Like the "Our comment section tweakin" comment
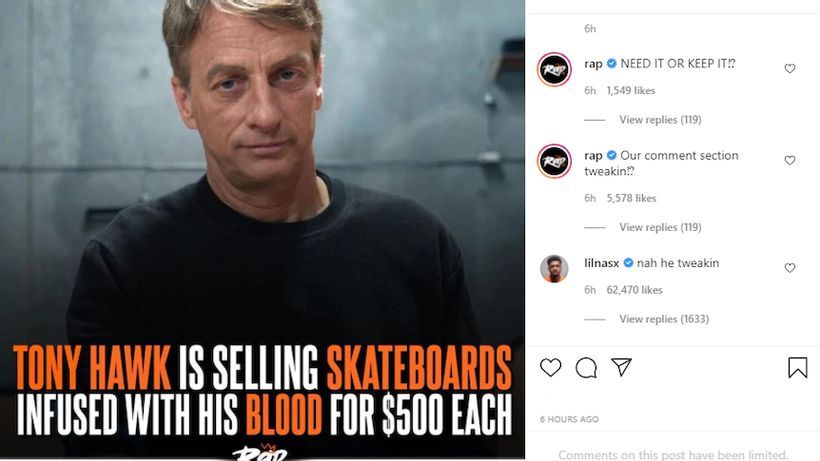820x461 pixels. pos(790,161)
